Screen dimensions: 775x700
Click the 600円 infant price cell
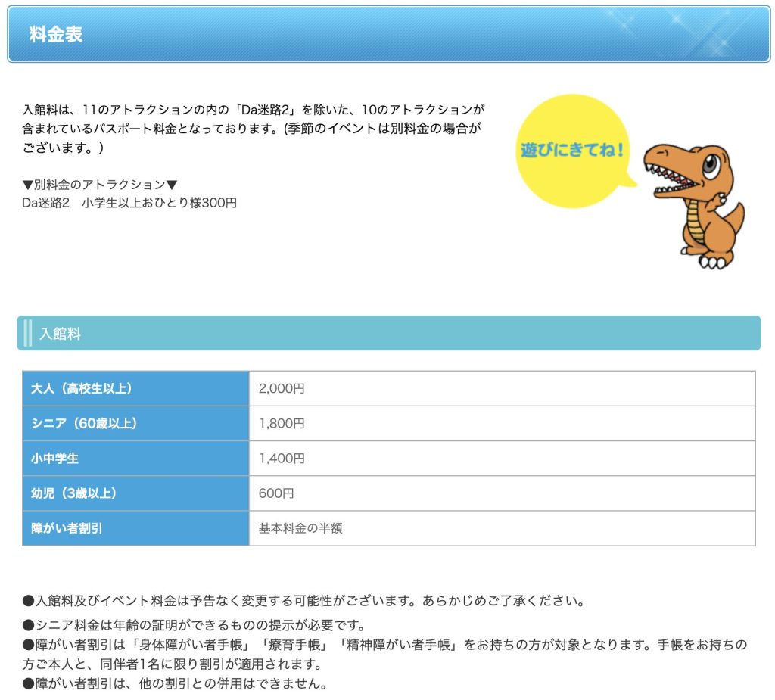[x=276, y=493]
